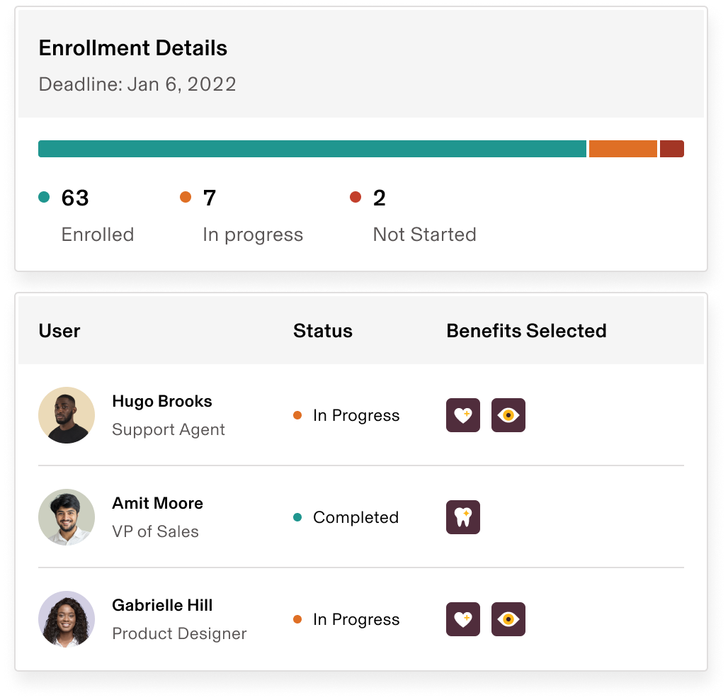Click Amit Moore's Completed status label
This screenshot has width=728, height=700.
[356, 517]
